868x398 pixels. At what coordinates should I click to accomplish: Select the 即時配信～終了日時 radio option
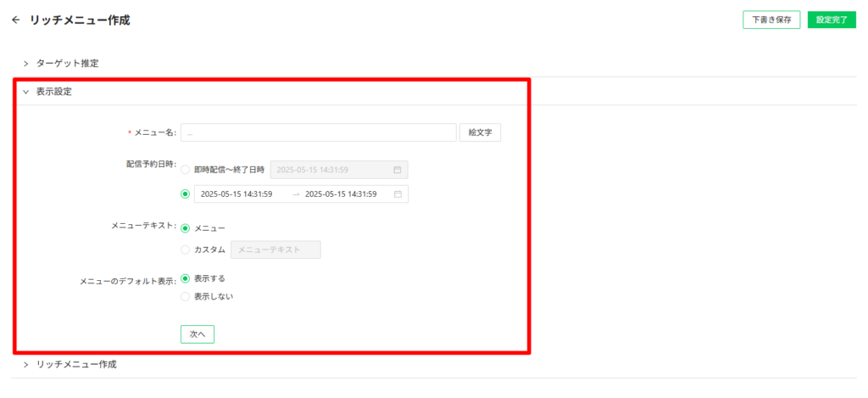[185, 170]
